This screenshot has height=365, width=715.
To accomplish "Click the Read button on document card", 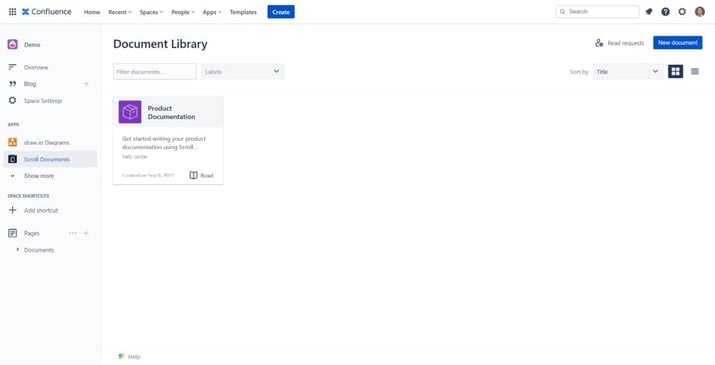I will pyautogui.click(x=201, y=175).
